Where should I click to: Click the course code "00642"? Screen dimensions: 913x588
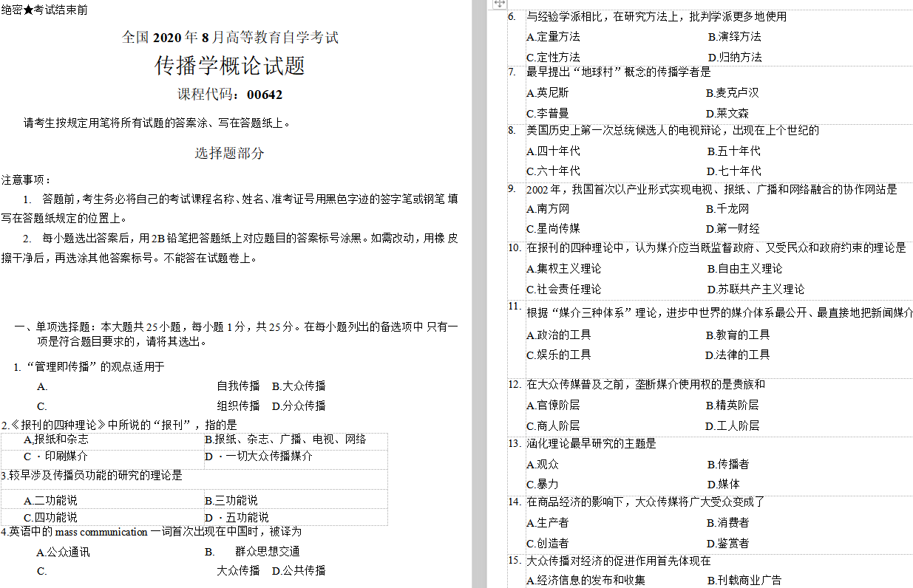coord(265,95)
